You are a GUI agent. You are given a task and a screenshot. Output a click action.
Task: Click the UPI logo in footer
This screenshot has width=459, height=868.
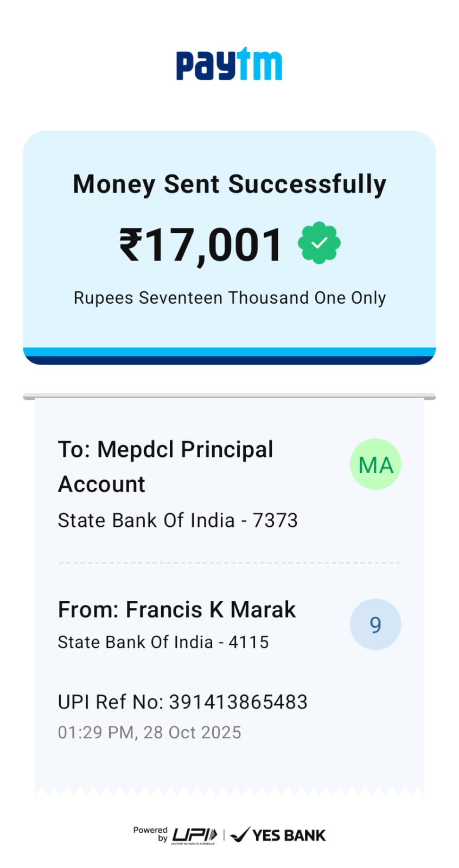coord(194,835)
